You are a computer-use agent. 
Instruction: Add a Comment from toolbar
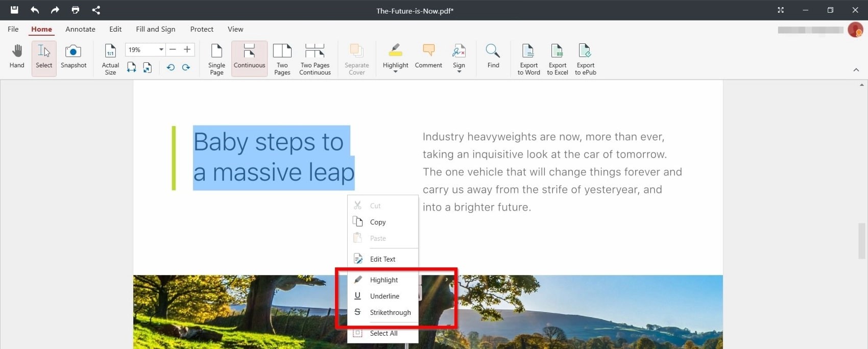[428, 57]
